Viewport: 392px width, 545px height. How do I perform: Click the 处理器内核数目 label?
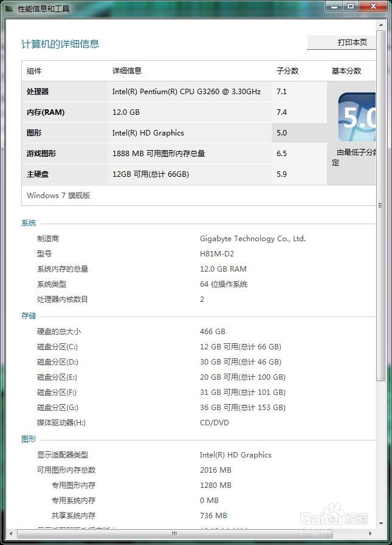(62, 300)
